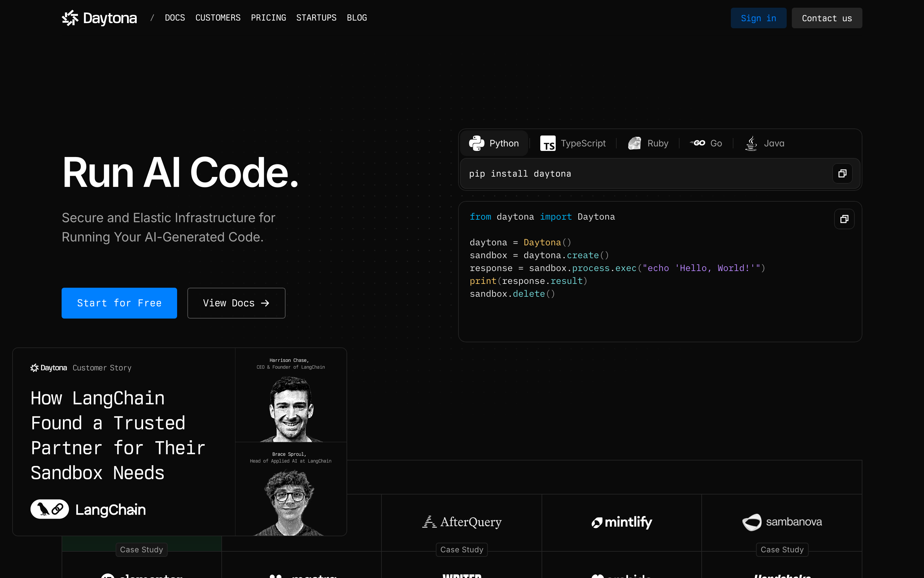
Task: Click the Case Study badge under LangChain card
Action: tap(141, 550)
